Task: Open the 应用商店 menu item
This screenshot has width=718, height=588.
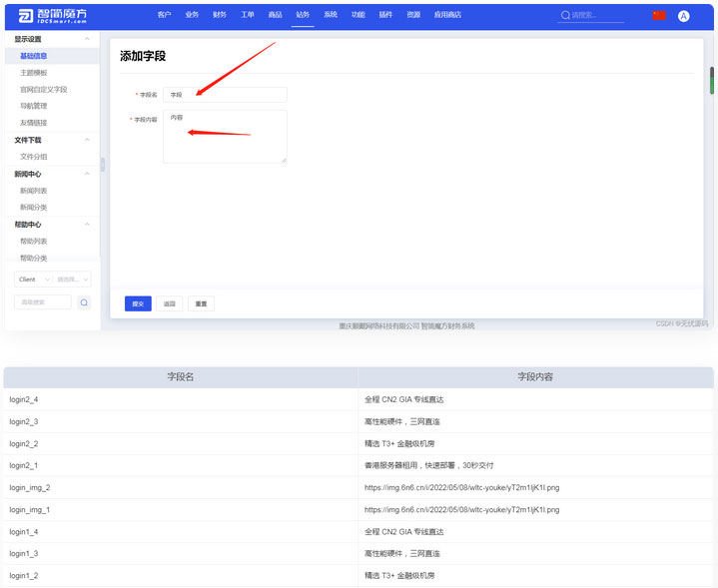Action: click(448, 16)
